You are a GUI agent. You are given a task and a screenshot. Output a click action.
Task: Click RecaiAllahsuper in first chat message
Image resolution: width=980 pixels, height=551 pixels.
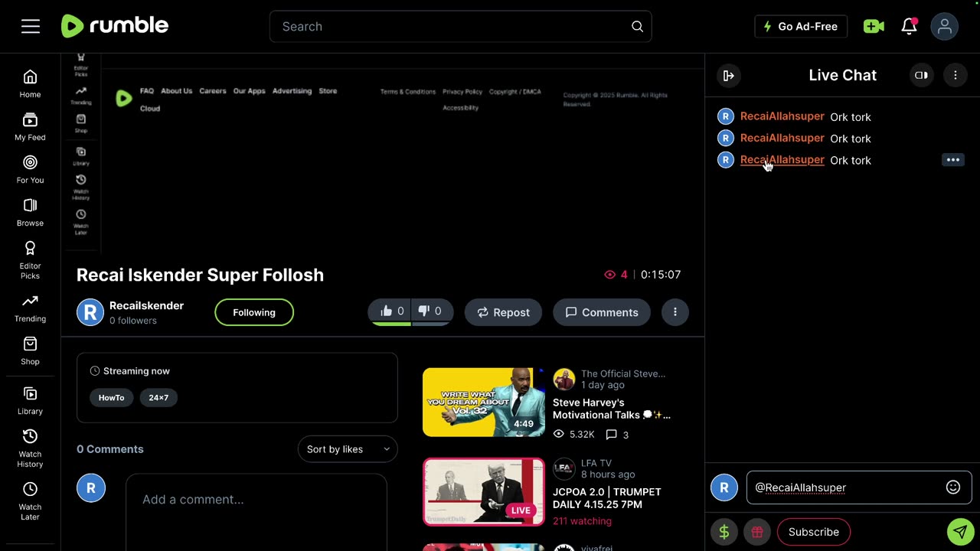pos(782,116)
